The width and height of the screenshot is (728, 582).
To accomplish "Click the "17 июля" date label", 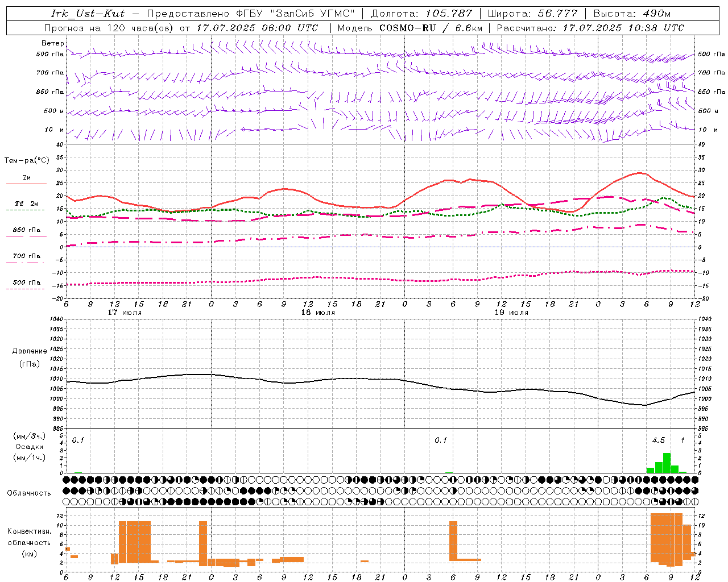I will click(125, 313).
